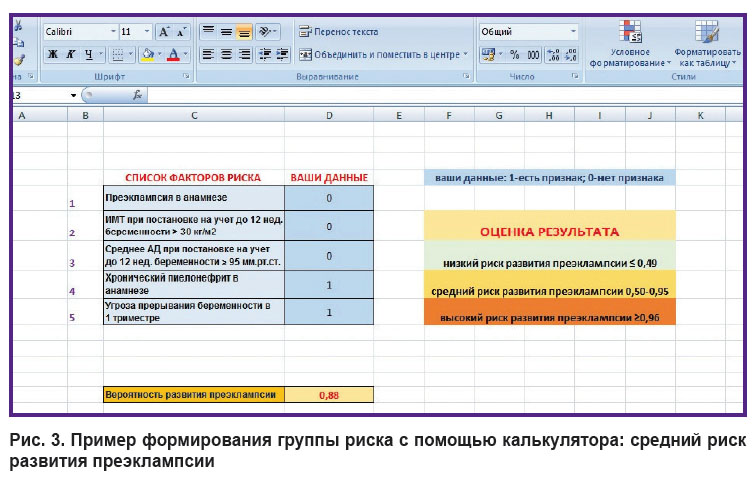Select the Преэклампсия в анамнезе cell
756x480 pixels.
(x=194, y=198)
